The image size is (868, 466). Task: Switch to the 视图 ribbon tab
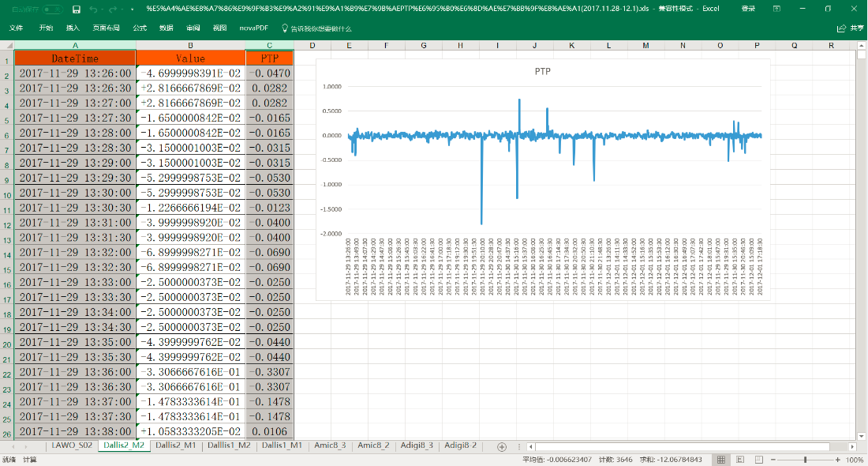coord(220,28)
